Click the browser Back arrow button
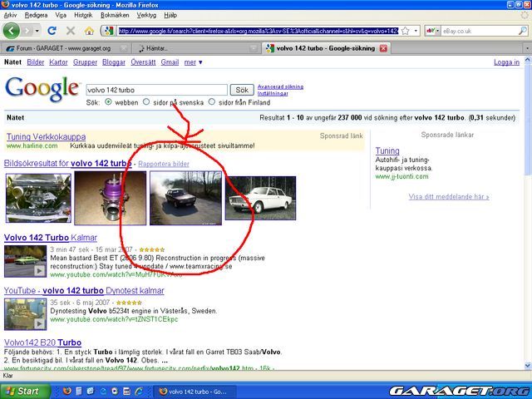This screenshot has width=532, height=399. pyautogui.click(x=12, y=31)
